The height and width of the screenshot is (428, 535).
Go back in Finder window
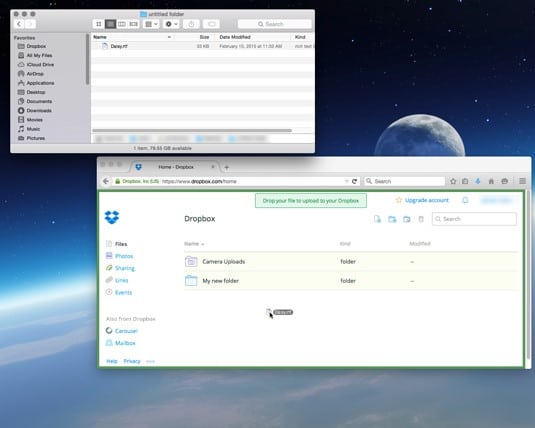click(x=19, y=24)
